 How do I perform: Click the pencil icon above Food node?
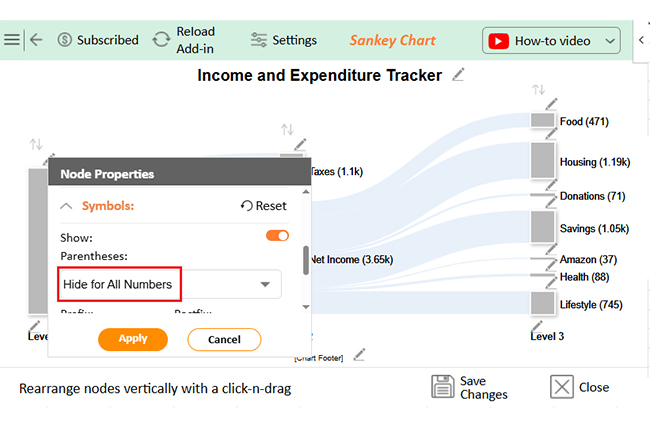pos(551,104)
